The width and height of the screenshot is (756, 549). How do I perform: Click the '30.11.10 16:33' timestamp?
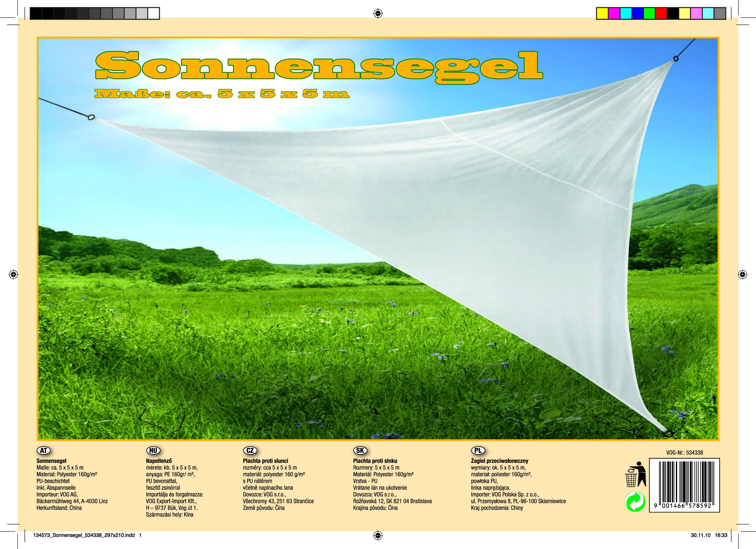(708, 535)
